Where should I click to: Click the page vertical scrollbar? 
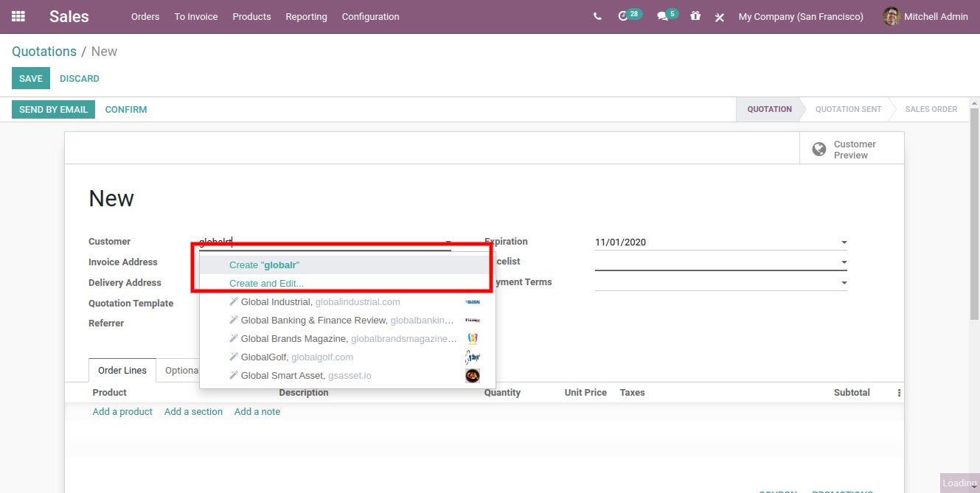click(974, 214)
